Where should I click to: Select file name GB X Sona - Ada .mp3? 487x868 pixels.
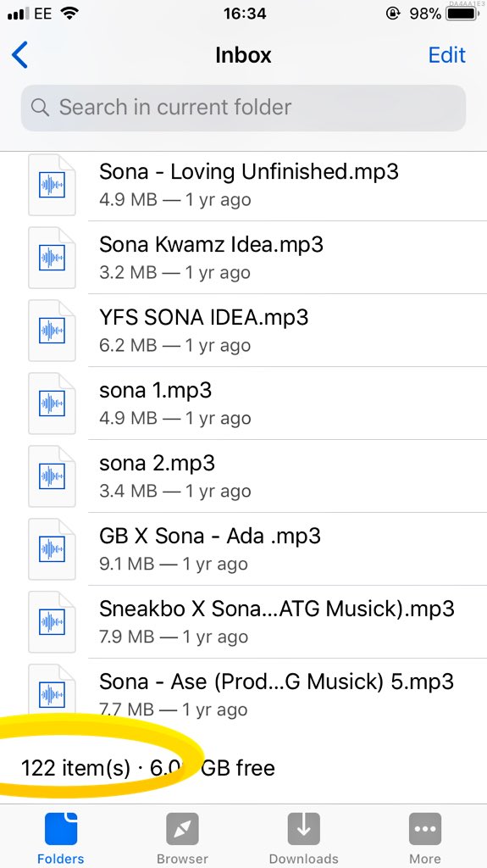[x=210, y=536]
